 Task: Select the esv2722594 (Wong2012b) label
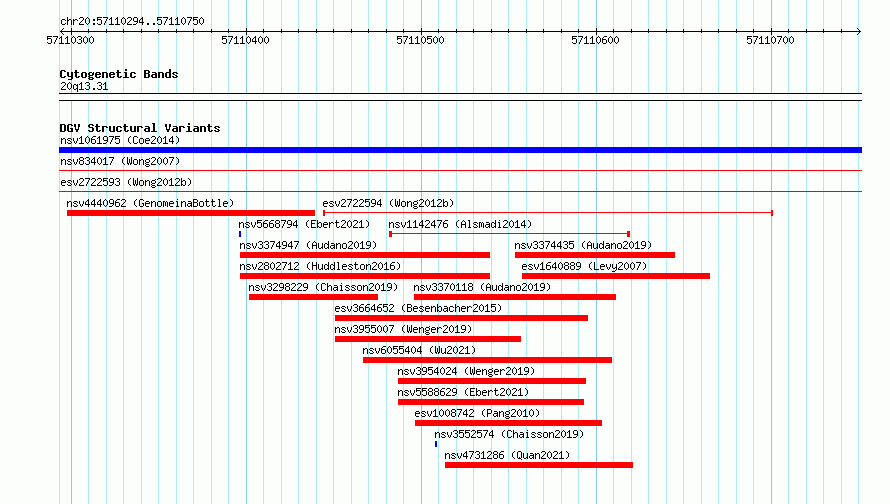pyautogui.click(x=388, y=203)
